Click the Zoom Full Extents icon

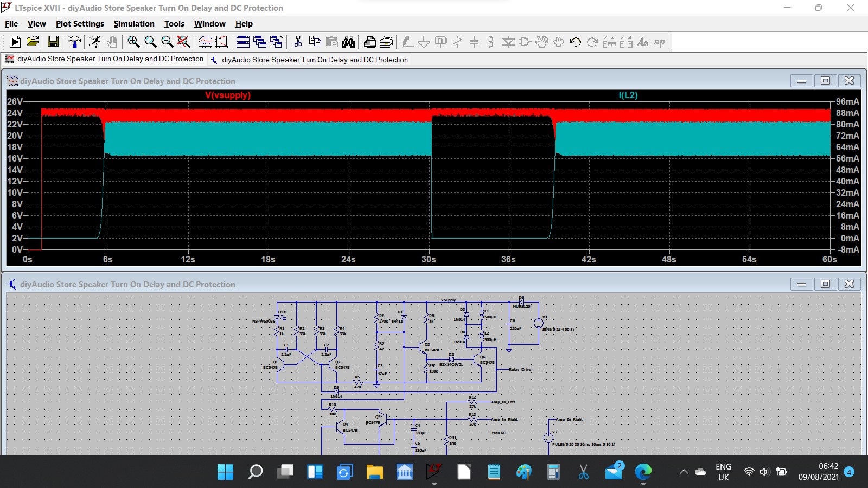[x=184, y=42]
